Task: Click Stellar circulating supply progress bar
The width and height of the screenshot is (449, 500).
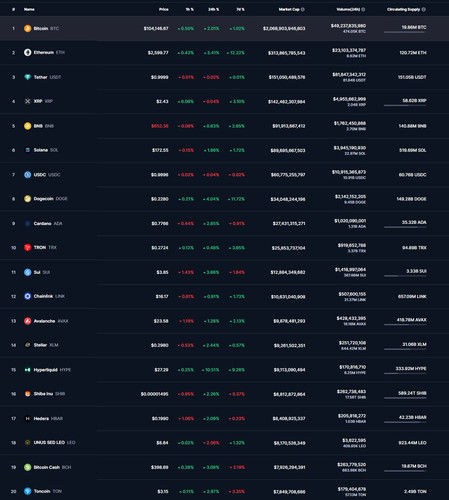Action: pos(405,349)
